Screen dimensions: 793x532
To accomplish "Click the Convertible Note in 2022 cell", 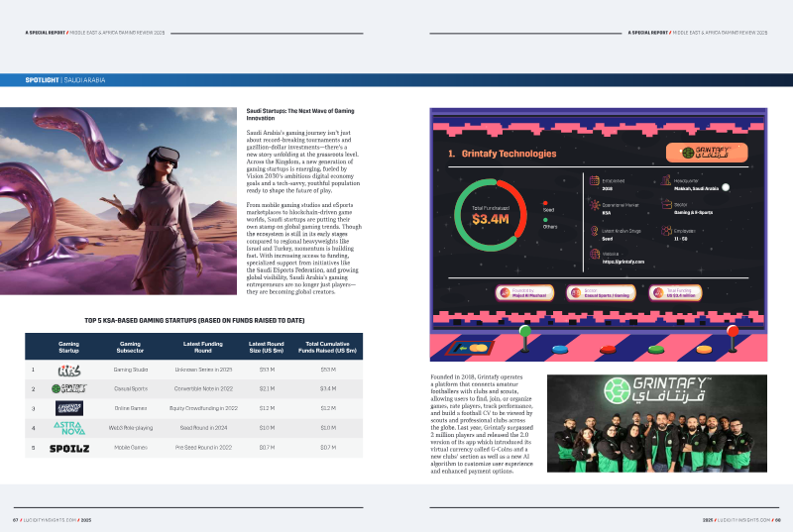I will (x=203, y=389).
